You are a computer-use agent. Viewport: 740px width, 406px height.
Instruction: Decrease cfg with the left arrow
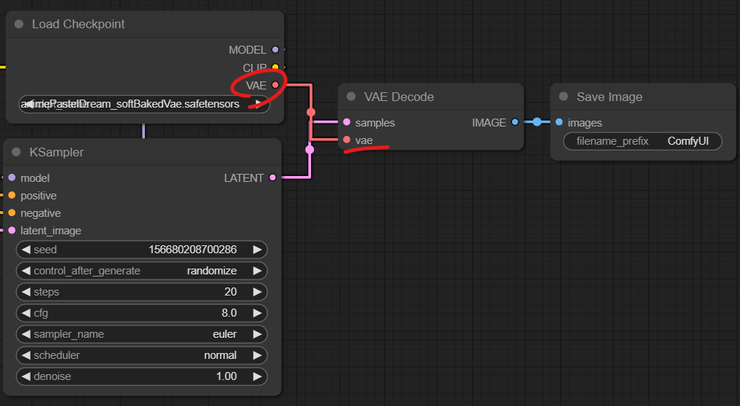click(x=26, y=313)
